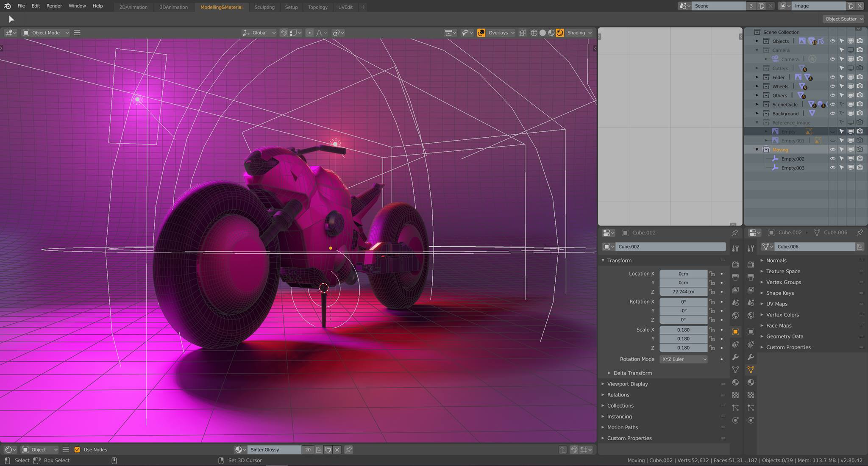Switch viewport to LookDev shading
The height and width of the screenshot is (466, 868).
(551, 33)
